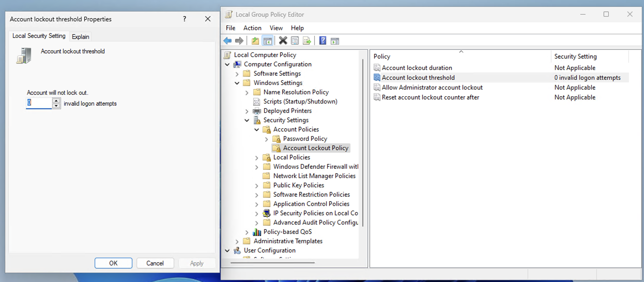The height and width of the screenshot is (282, 644).
Task: Click the Up one level folder icon
Action: pyautogui.click(x=255, y=41)
